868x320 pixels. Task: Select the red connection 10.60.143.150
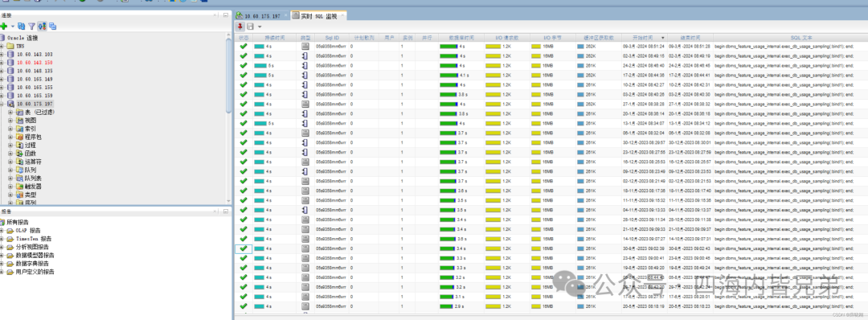tap(35, 63)
